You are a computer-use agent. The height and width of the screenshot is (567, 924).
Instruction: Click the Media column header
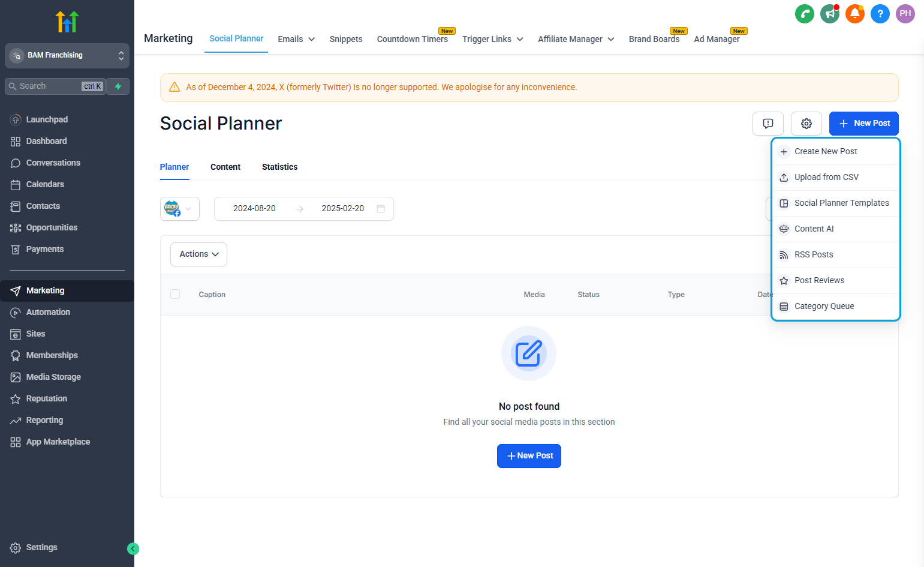(x=534, y=295)
